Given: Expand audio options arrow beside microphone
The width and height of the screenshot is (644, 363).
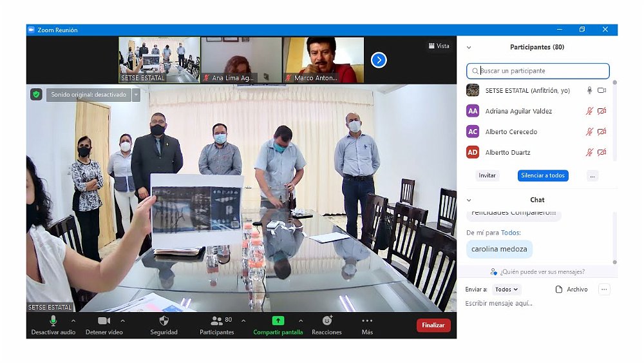Looking at the screenshot, I should pyautogui.click(x=73, y=320).
